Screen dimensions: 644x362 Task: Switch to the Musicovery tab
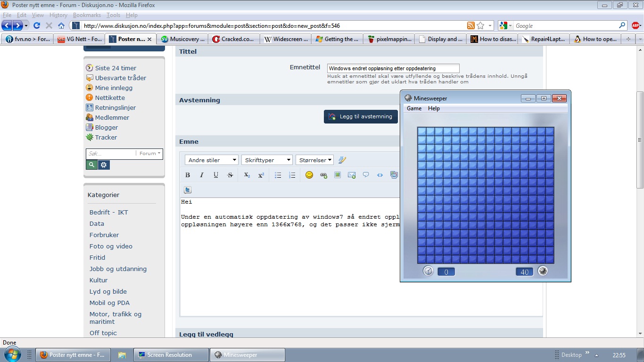182,39
